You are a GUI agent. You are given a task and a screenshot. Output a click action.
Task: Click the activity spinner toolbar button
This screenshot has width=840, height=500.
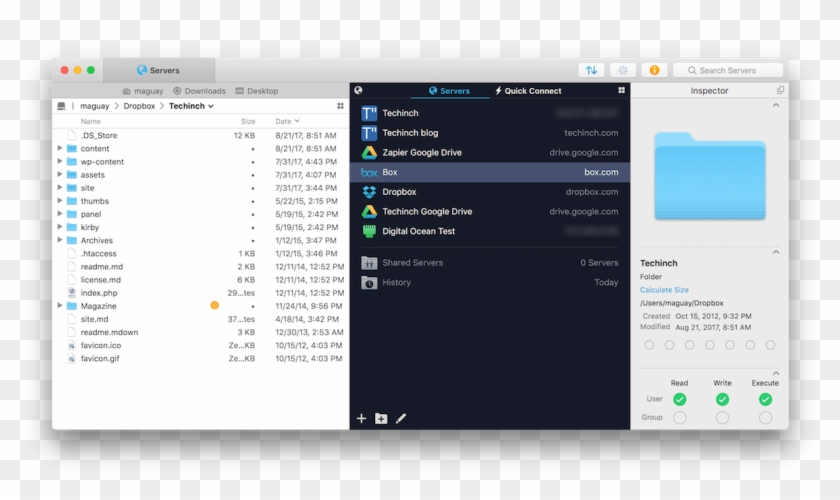[x=623, y=70]
